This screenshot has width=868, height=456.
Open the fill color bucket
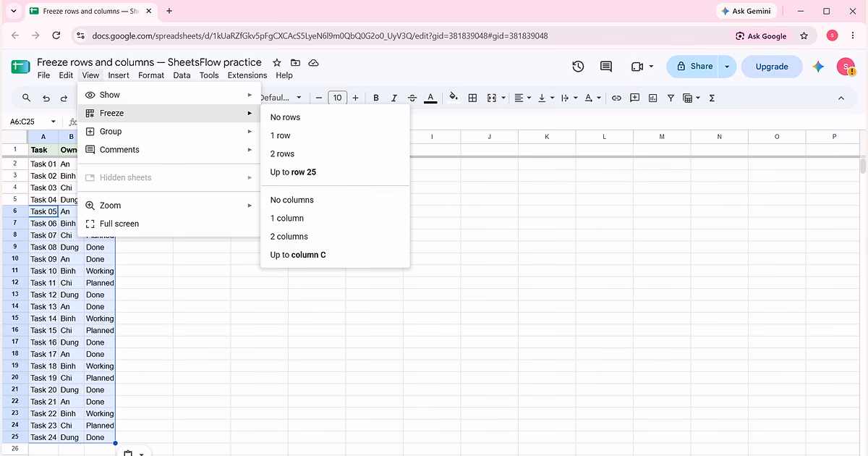[454, 98]
